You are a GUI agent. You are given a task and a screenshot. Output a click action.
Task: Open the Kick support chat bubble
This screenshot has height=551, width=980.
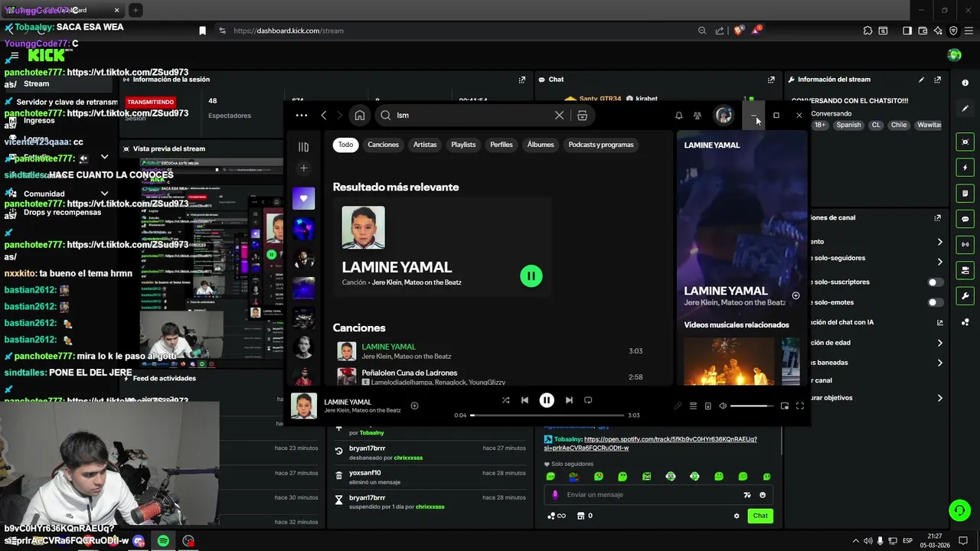tap(959, 510)
